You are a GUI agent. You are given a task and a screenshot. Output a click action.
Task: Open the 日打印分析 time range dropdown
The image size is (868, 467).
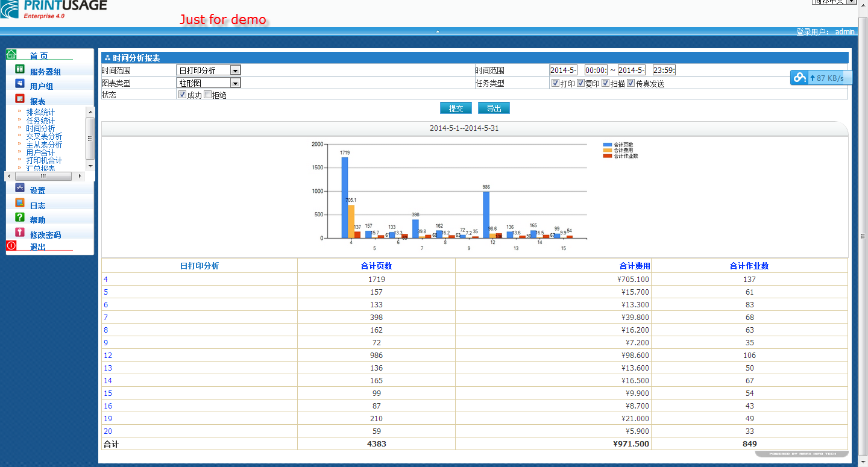pos(209,71)
